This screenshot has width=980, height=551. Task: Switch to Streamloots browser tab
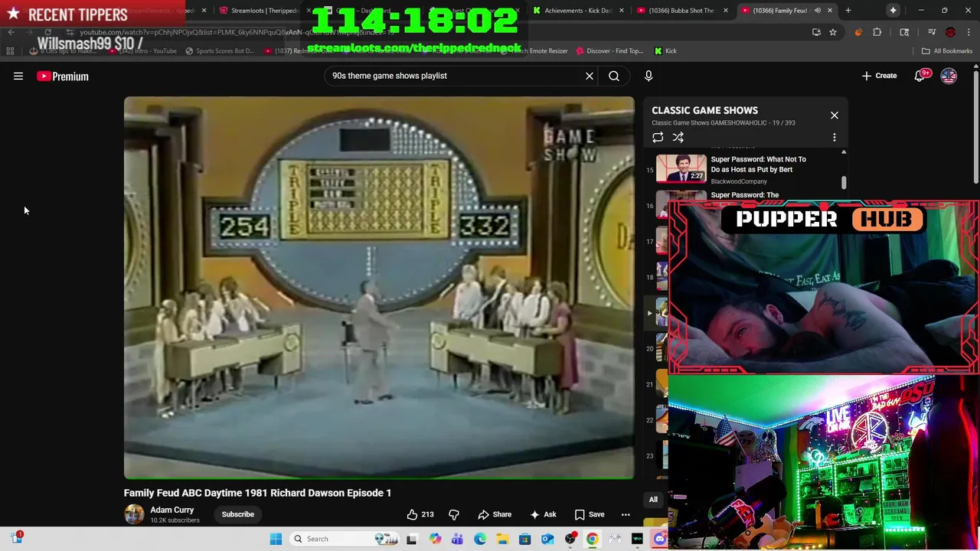click(264, 11)
